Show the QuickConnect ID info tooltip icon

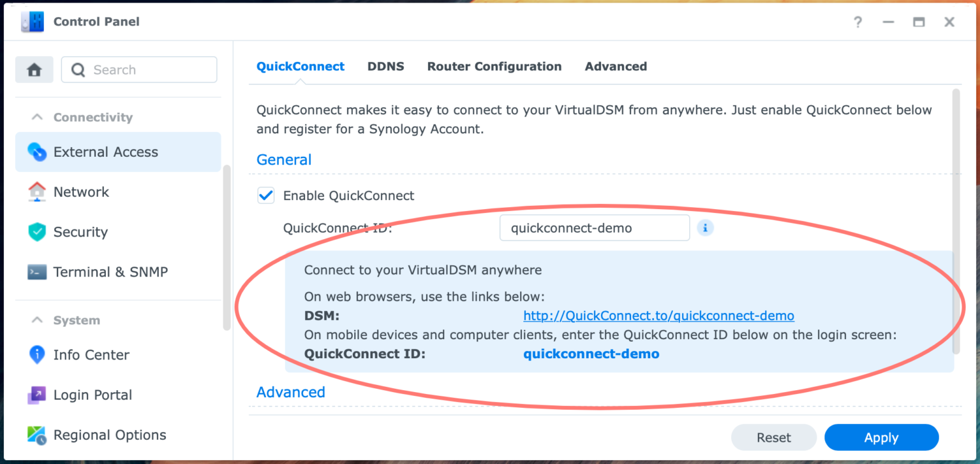coord(705,228)
